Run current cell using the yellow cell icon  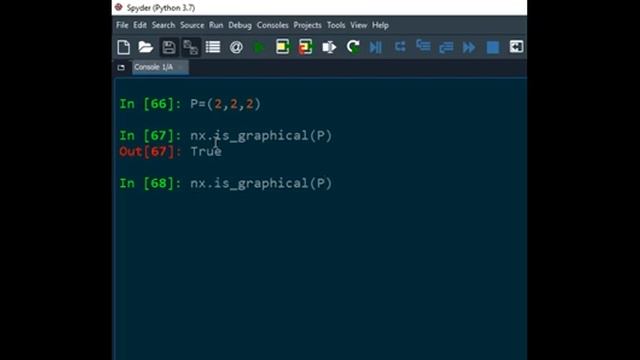[282, 47]
